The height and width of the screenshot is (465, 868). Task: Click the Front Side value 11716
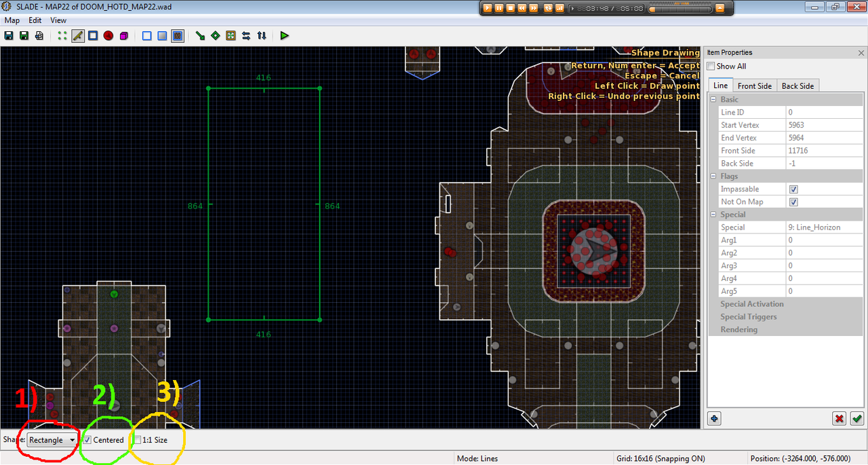825,151
